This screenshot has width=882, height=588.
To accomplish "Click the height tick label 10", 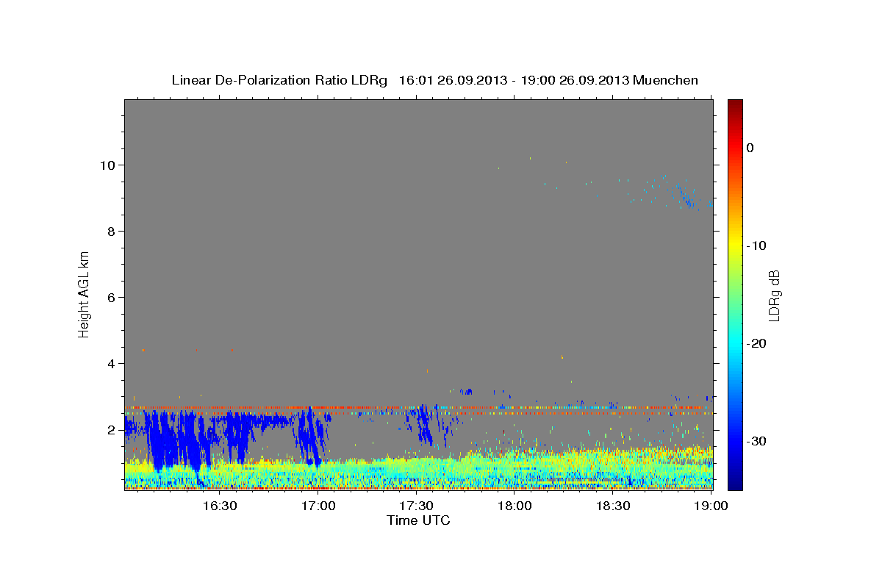I will 109,165.
